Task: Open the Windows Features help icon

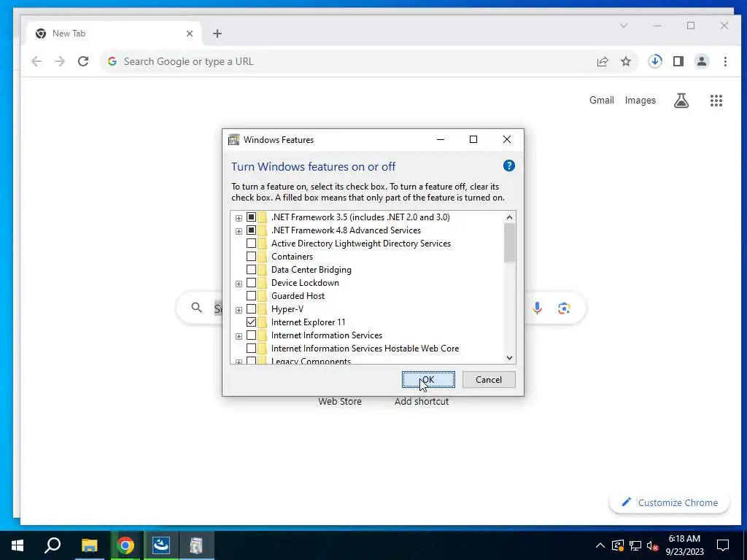Action: pyautogui.click(x=508, y=166)
